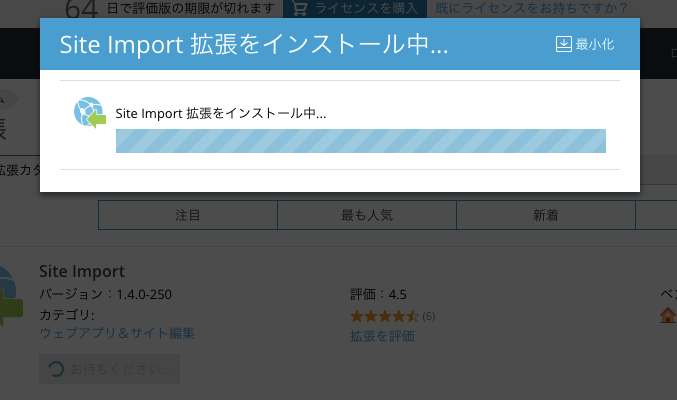Image resolution: width=677 pixels, height=400 pixels.
Task: Click the 拡張を評価 link
Action: click(382, 336)
